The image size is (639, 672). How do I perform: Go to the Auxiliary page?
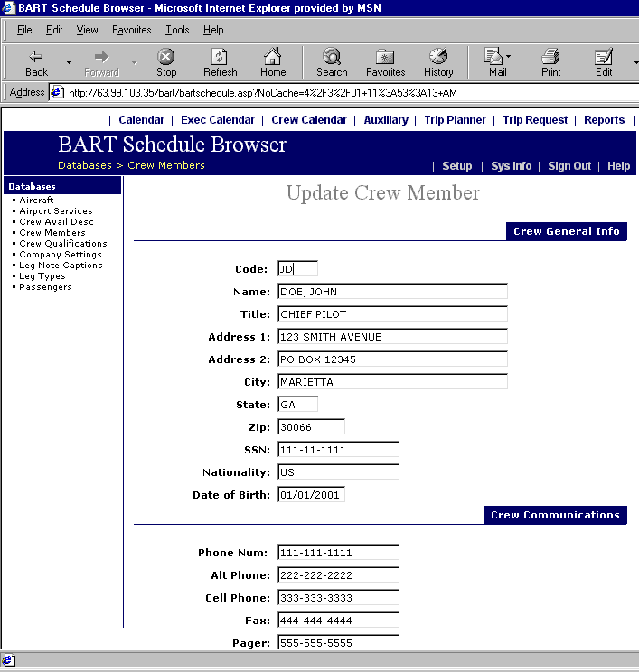(386, 120)
